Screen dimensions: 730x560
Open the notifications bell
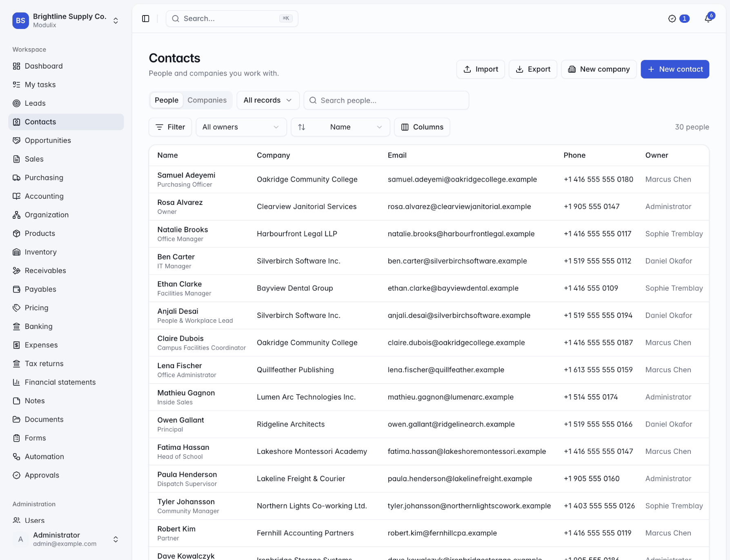point(708,19)
